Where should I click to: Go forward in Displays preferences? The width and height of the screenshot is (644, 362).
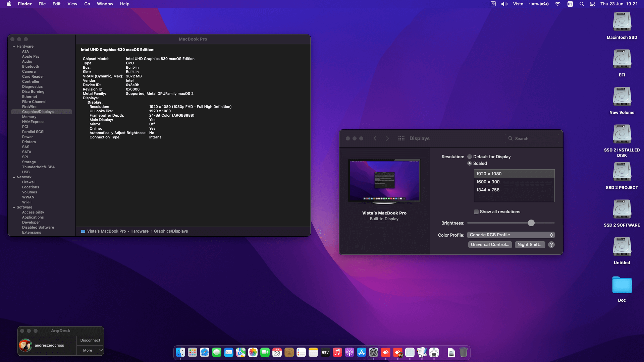(x=388, y=138)
